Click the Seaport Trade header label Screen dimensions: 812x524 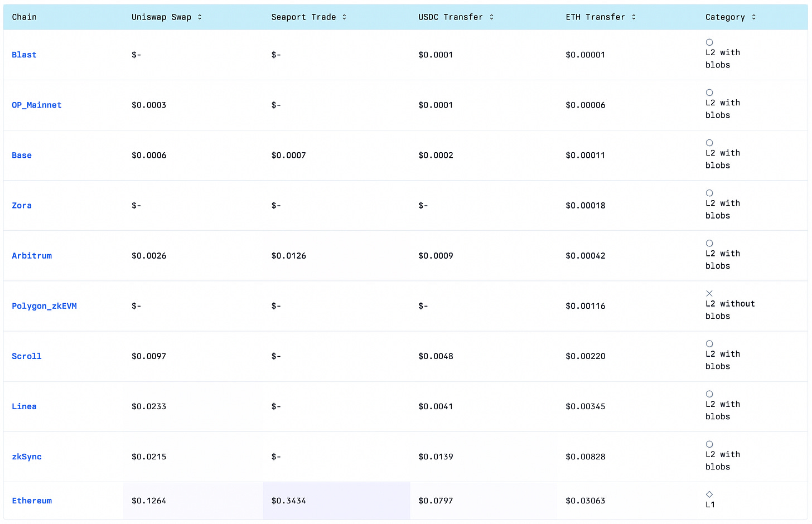pos(303,17)
